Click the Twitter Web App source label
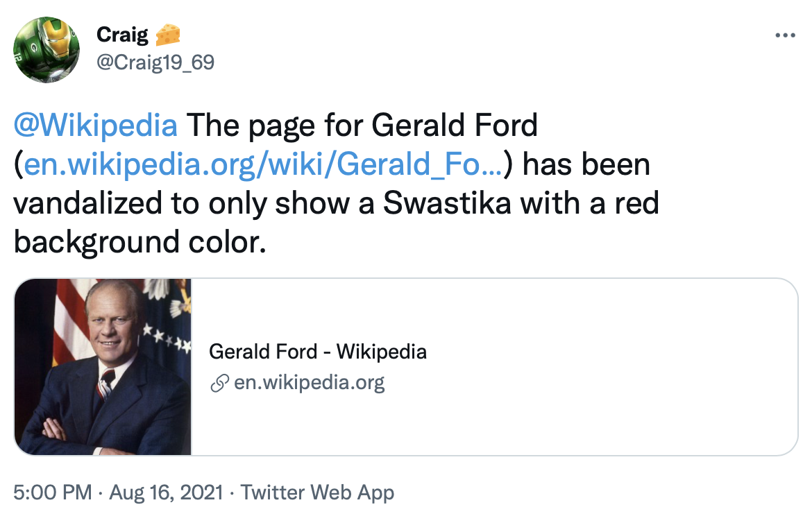The height and width of the screenshot is (523, 812). point(317,492)
